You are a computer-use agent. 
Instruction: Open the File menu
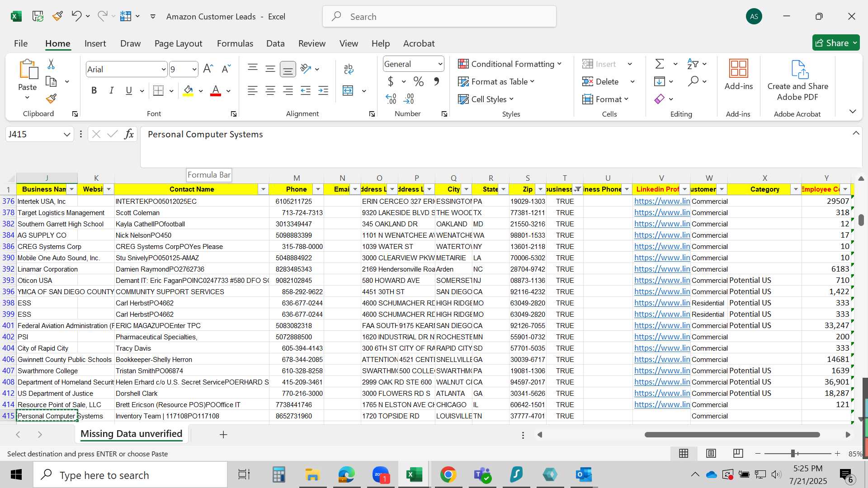pos(21,43)
